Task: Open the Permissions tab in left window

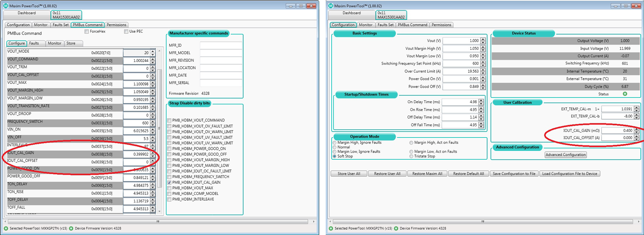Action: 116,25
